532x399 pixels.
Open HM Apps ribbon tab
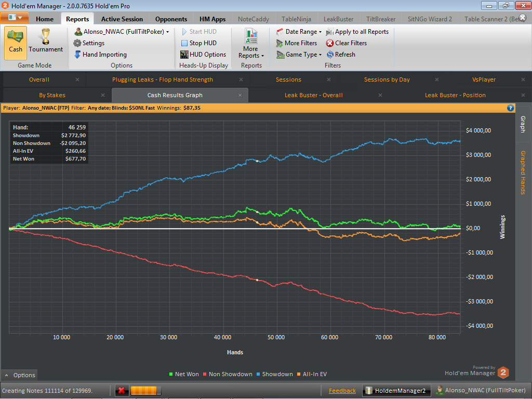point(212,19)
